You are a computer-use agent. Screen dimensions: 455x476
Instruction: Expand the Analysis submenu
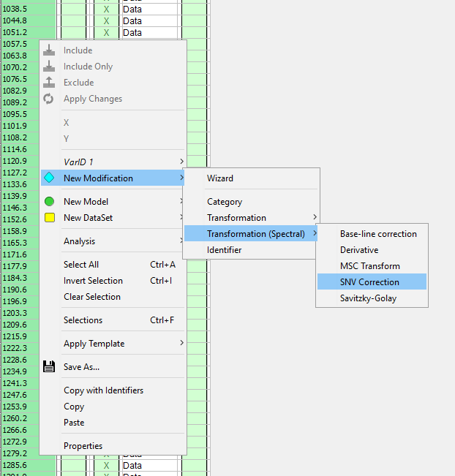[x=181, y=241]
